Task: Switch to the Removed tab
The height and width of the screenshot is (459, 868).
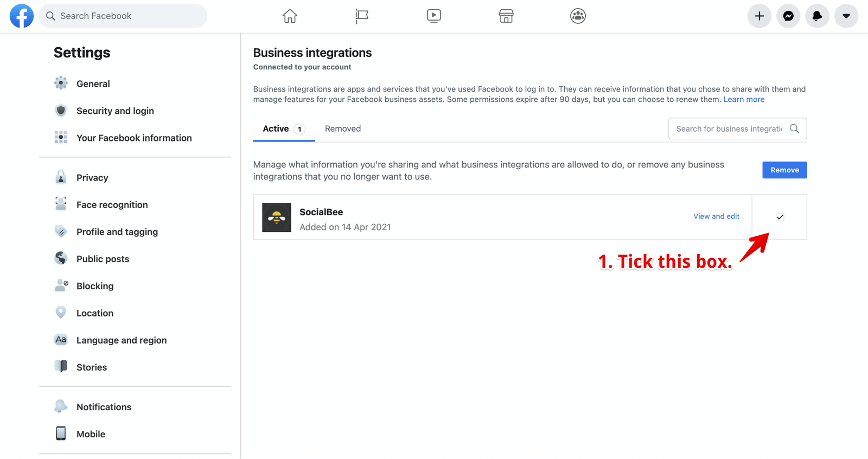Action: click(x=343, y=129)
